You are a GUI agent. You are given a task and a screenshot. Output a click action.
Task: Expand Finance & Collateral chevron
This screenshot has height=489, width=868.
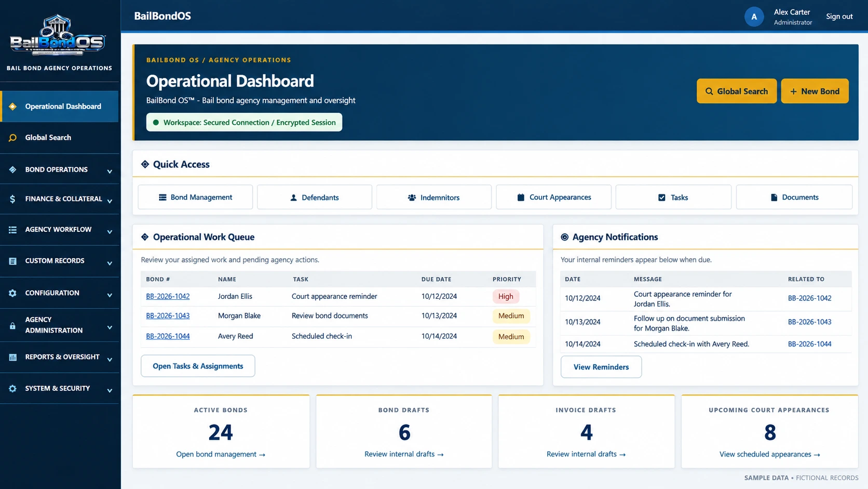point(110,201)
